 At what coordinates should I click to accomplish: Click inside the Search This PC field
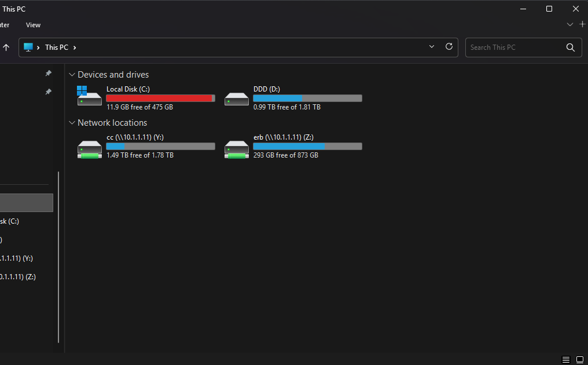pos(512,48)
